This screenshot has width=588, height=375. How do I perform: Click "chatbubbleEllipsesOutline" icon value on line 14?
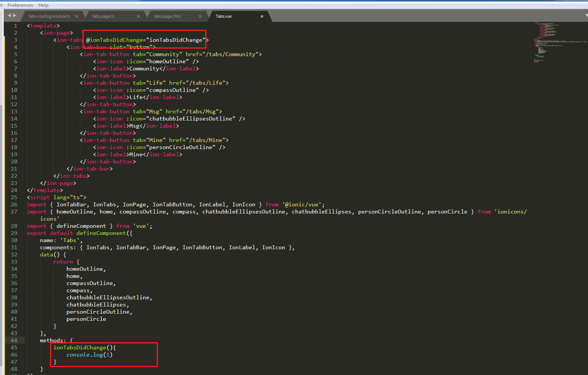[191, 119]
